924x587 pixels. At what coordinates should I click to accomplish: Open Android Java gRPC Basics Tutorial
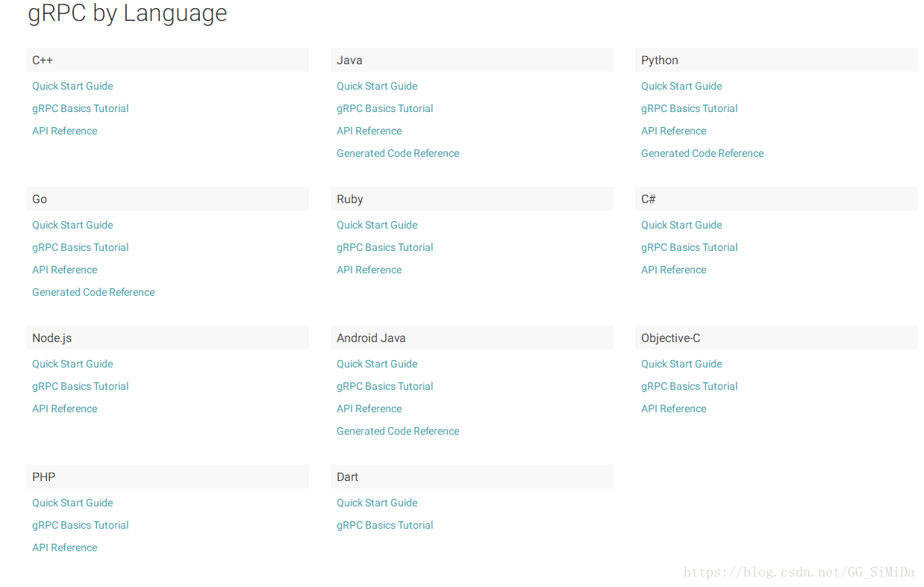pos(385,386)
